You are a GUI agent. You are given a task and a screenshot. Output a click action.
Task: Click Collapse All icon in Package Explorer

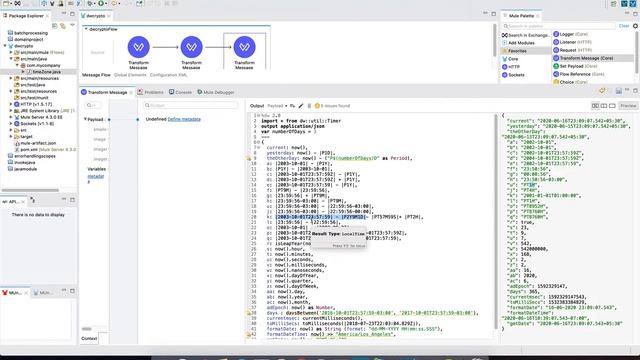55,26
